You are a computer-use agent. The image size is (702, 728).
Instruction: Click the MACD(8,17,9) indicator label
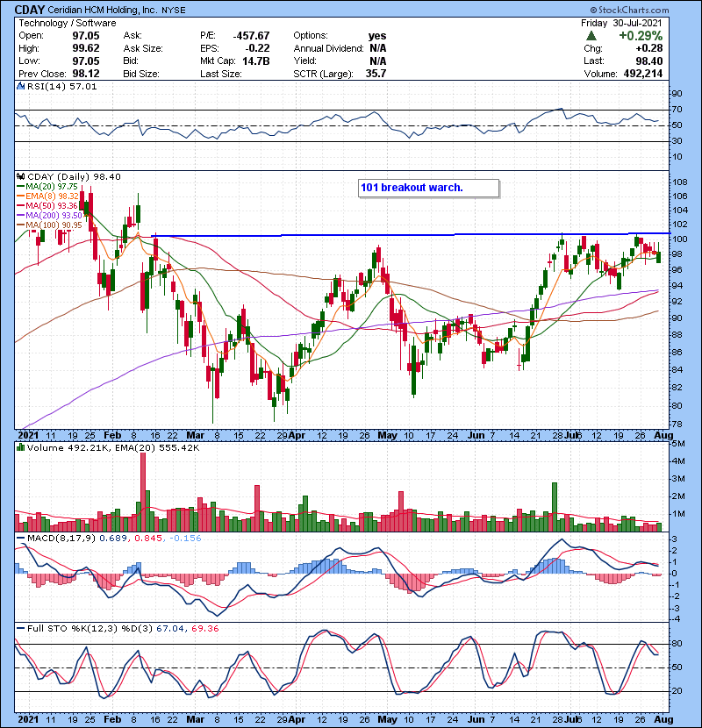61,539
